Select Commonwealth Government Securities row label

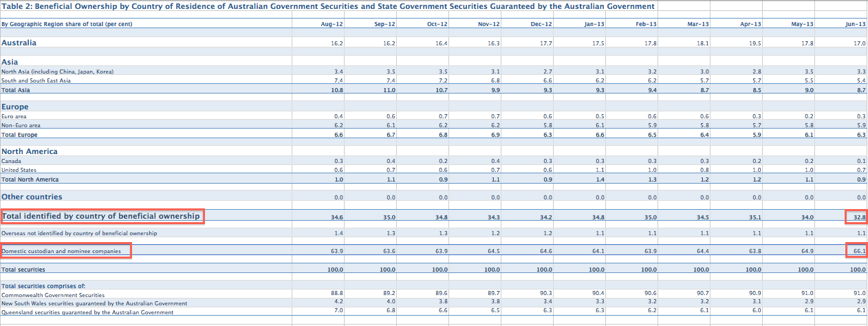tap(53, 294)
